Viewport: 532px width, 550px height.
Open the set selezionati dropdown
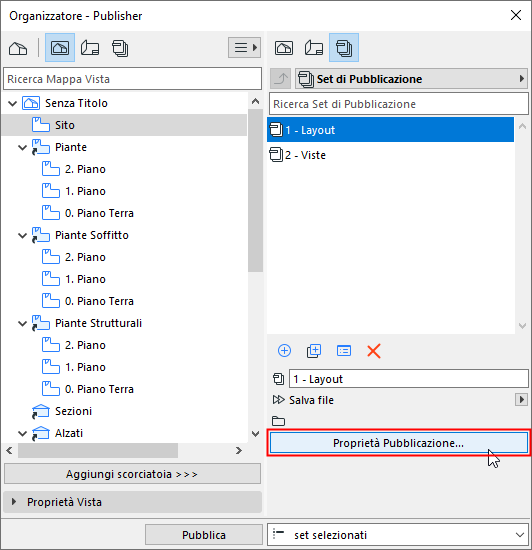tap(398, 535)
